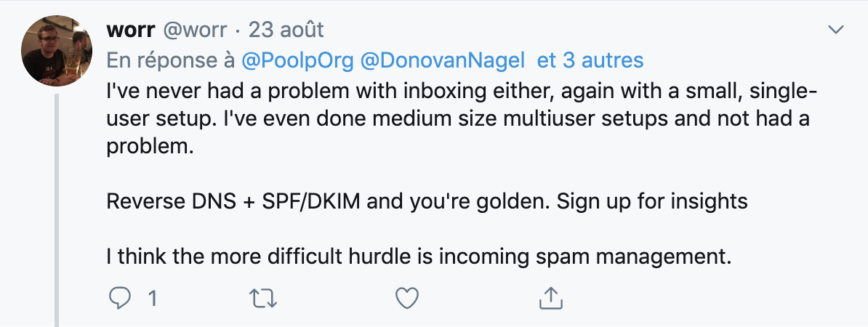Screen dimensions: 868x327
Task: Click the bold display name worr
Action: click(x=131, y=30)
